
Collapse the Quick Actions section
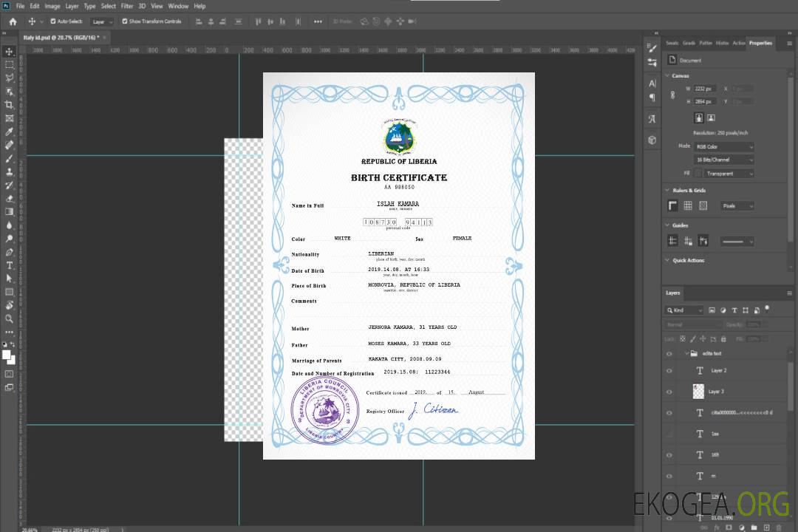(667, 260)
